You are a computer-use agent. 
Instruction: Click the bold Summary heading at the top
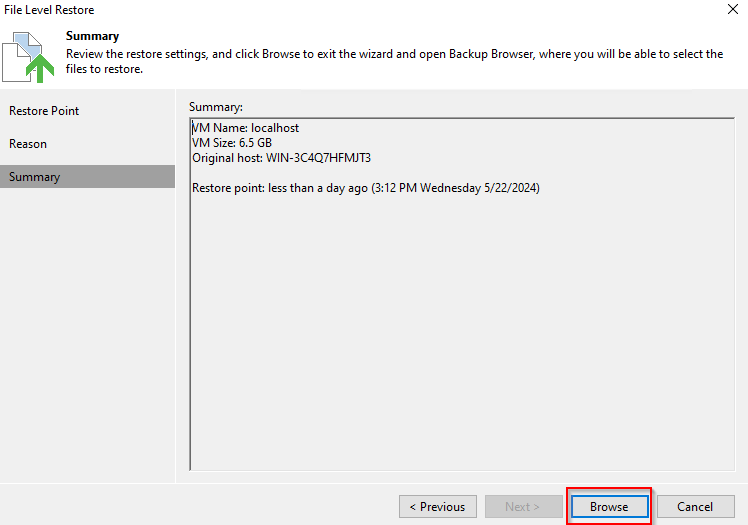[x=92, y=36]
